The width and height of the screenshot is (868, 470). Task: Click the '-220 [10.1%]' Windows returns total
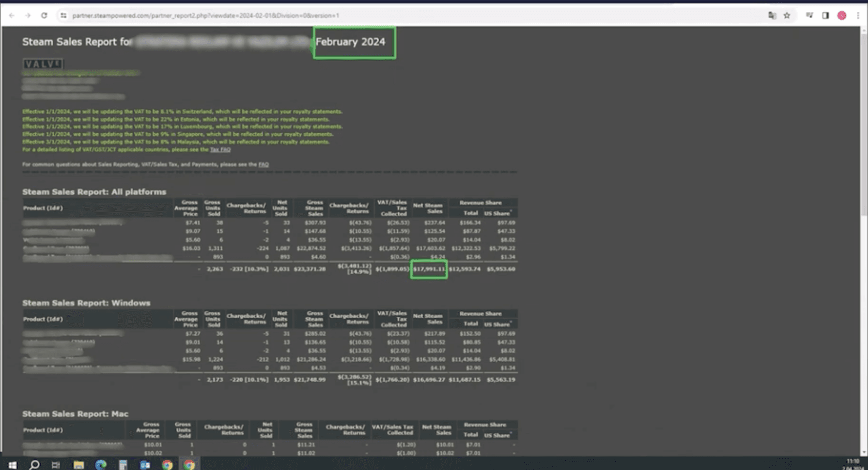pos(249,380)
